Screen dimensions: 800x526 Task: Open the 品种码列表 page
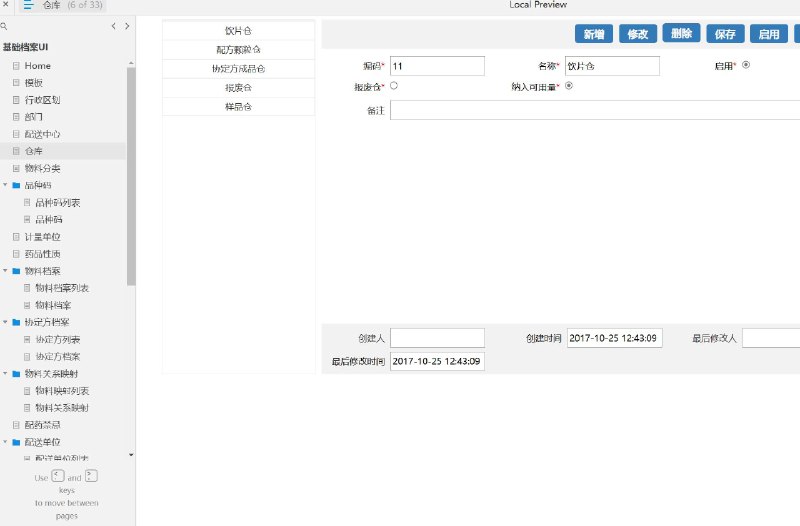click(x=58, y=203)
